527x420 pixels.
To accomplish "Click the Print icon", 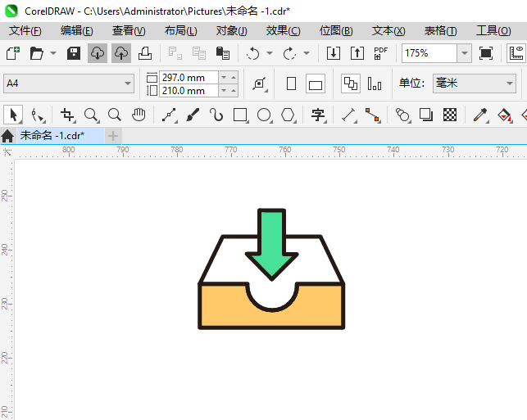I will (x=145, y=53).
